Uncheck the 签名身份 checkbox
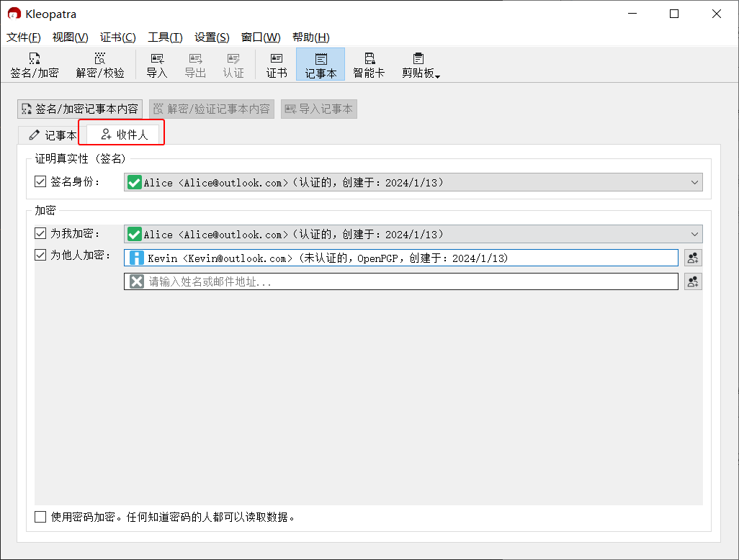739x560 pixels. [40, 181]
